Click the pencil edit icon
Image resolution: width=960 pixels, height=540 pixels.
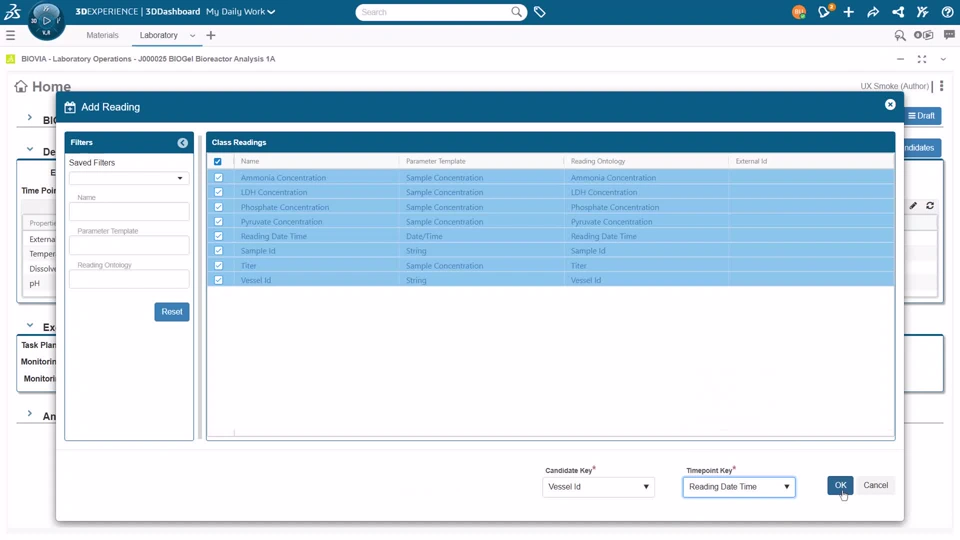(913, 206)
